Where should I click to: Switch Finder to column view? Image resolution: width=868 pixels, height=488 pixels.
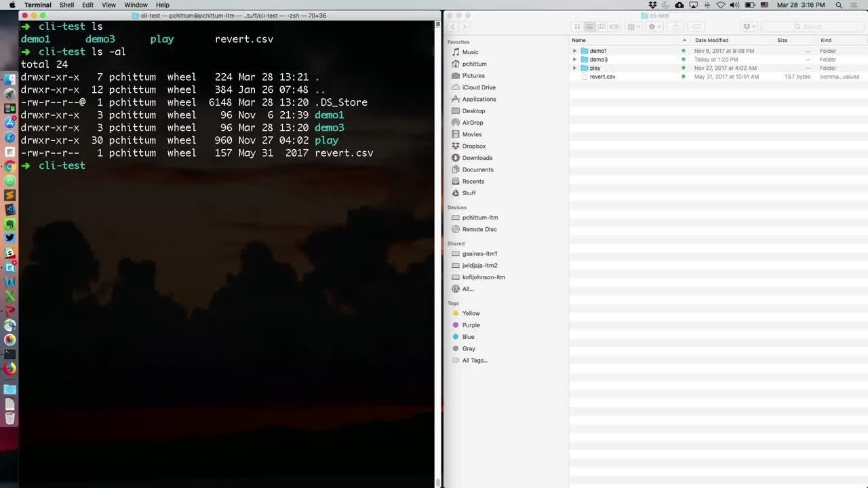pos(601,26)
